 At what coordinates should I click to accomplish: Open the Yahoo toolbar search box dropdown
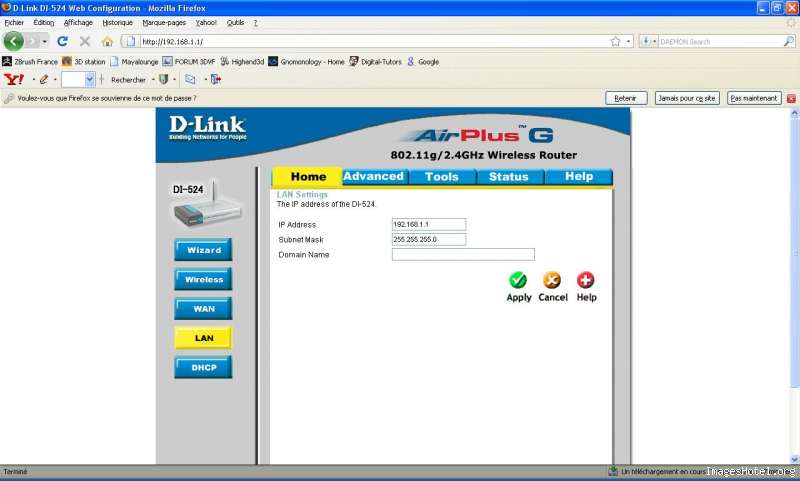90,79
